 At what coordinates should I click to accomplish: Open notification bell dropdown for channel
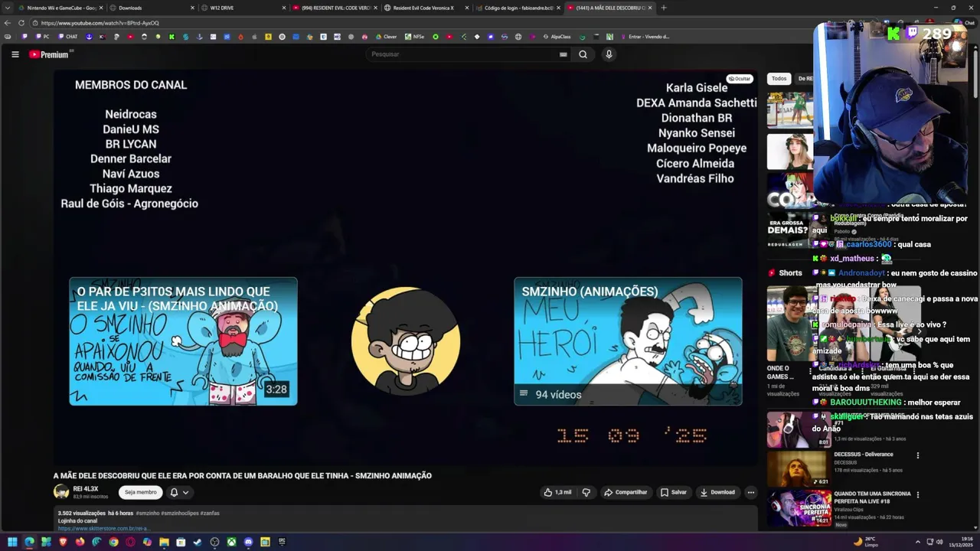179,492
